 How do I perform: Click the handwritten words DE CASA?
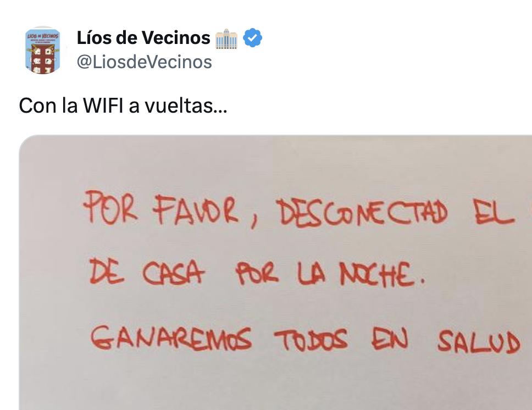[x=146, y=272]
